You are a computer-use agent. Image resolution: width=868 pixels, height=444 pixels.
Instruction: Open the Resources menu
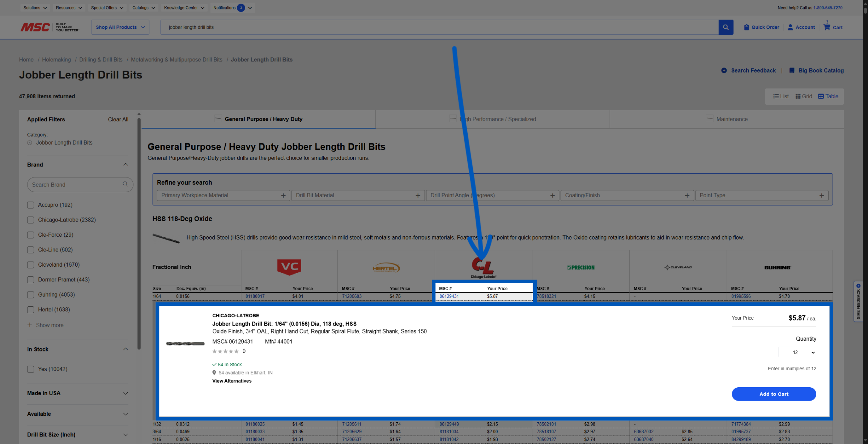coord(69,8)
